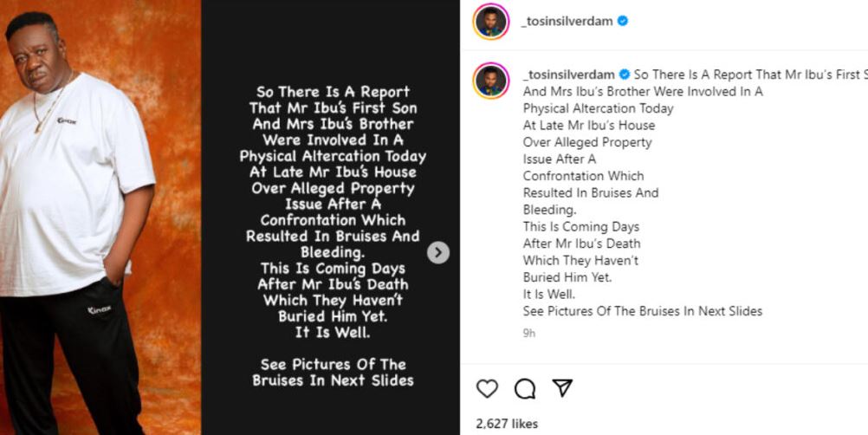Click the profile avatar beside the caption
Image resolution: width=868 pixels, height=435 pixels.
pos(490,81)
